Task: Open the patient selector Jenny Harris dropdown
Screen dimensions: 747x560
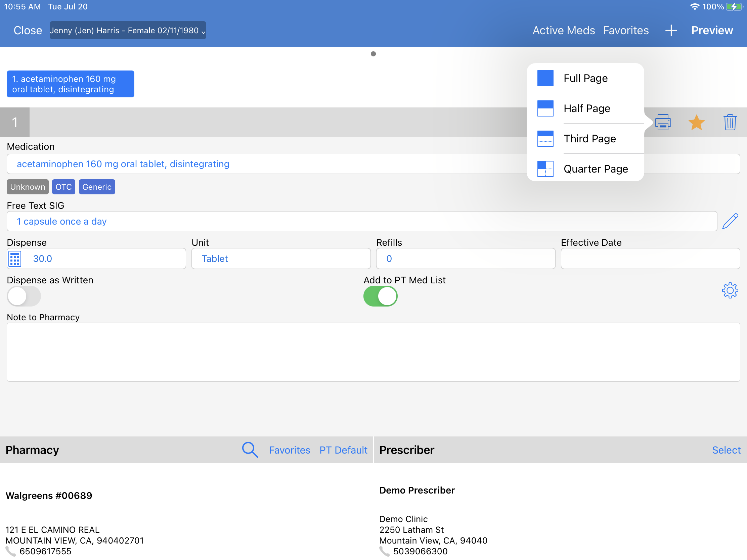Action: pos(128,30)
